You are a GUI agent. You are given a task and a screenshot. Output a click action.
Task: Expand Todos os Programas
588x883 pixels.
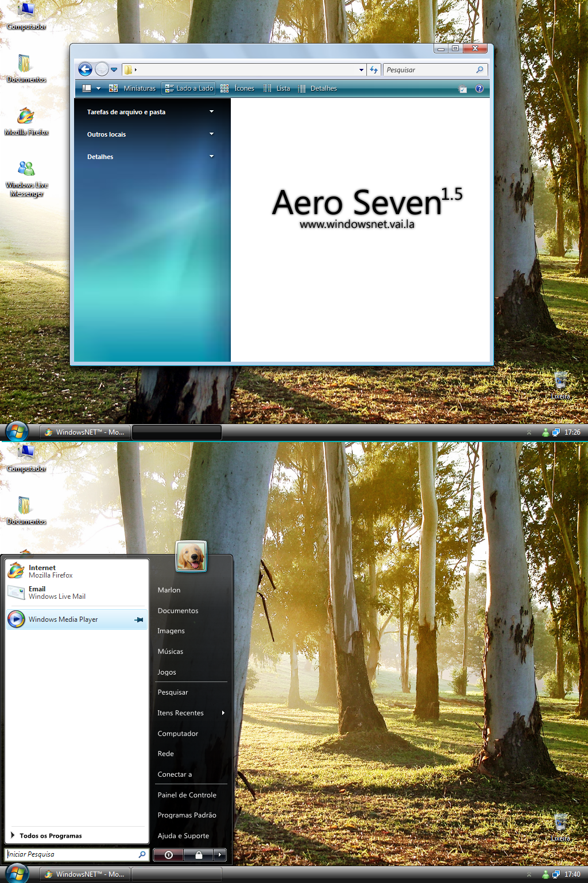pyautogui.click(x=46, y=836)
